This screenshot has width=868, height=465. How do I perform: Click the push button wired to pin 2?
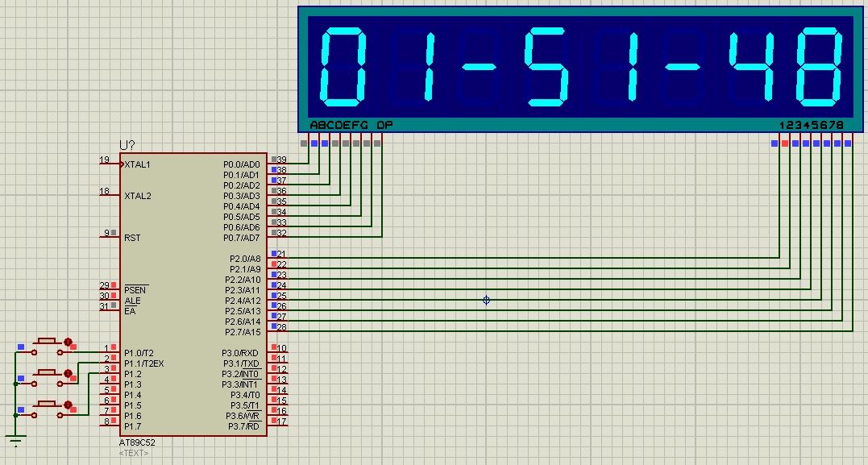[48, 377]
